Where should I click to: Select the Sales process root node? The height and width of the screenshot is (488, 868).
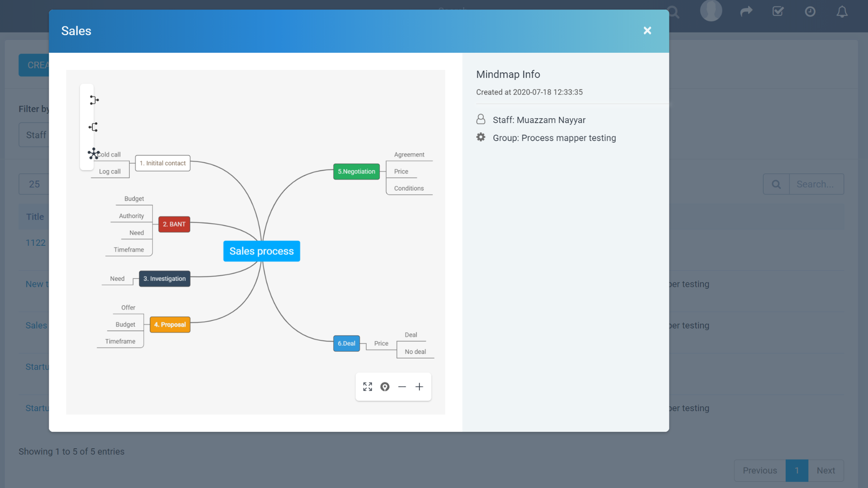tap(261, 251)
